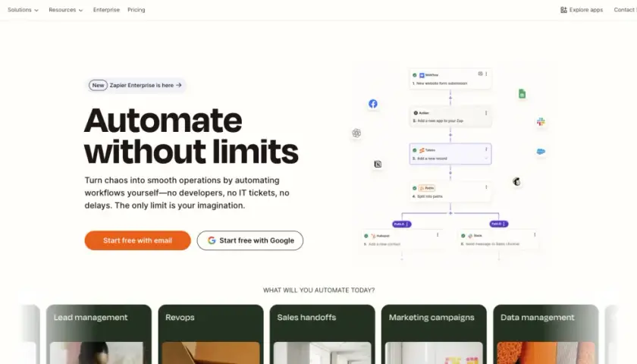Screen dimensions: 637x364
Task: Select step 2 Add a new app
Action: click(450, 117)
